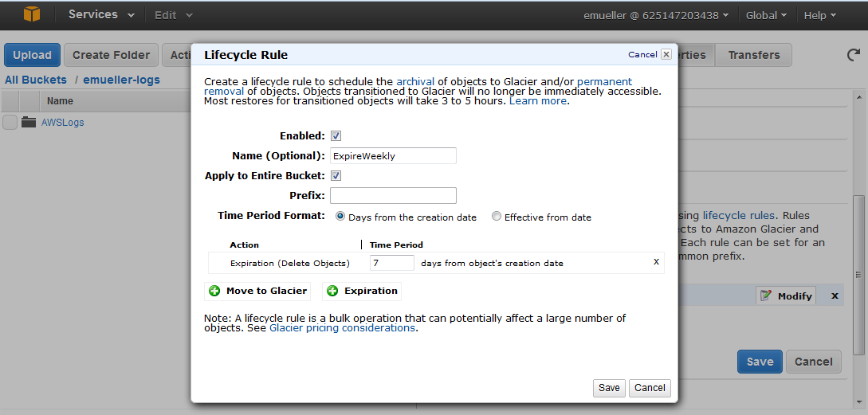Close the Lifecycle Rule dialog with X icon
This screenshot has width=868, height=415.
pos(666,55)
